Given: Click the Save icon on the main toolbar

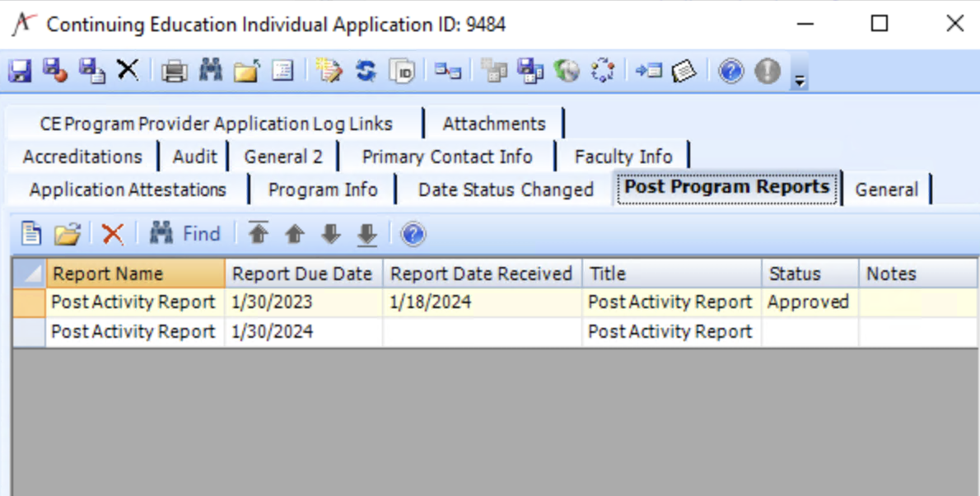Looking at the screenshot, I should tap(19, 70).
